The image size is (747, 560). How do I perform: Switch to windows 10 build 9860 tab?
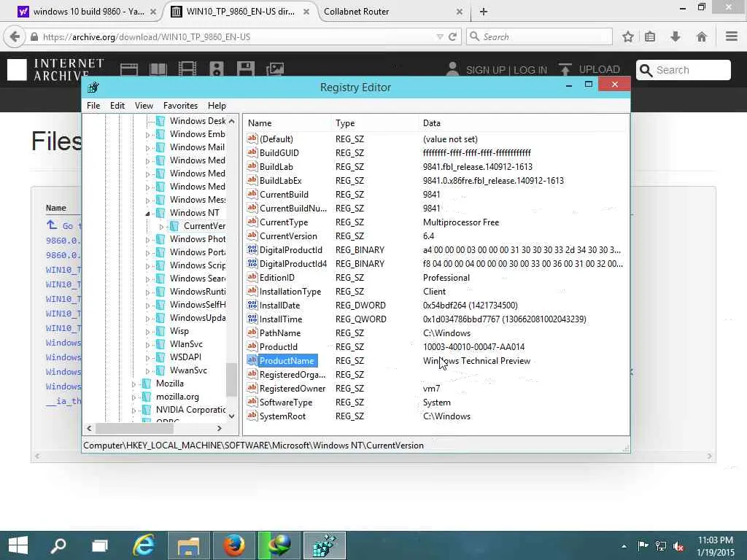click(x=88, y=12)
